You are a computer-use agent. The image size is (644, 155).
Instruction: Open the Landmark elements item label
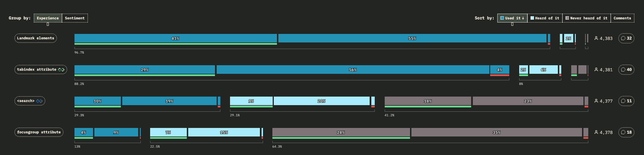(36, 38)
